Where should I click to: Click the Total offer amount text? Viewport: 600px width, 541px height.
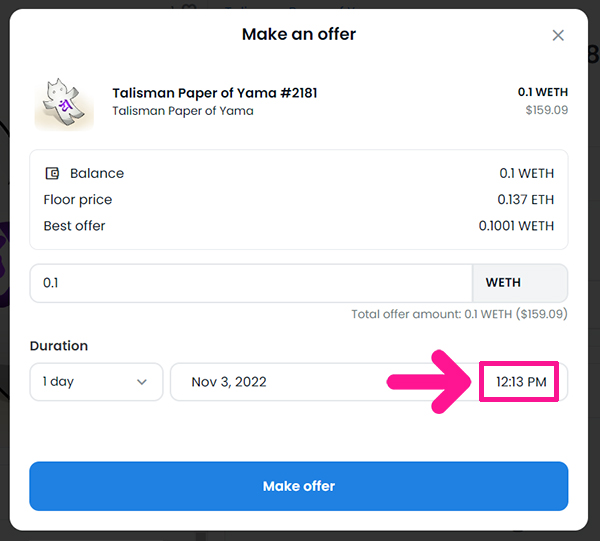(459, 314)
